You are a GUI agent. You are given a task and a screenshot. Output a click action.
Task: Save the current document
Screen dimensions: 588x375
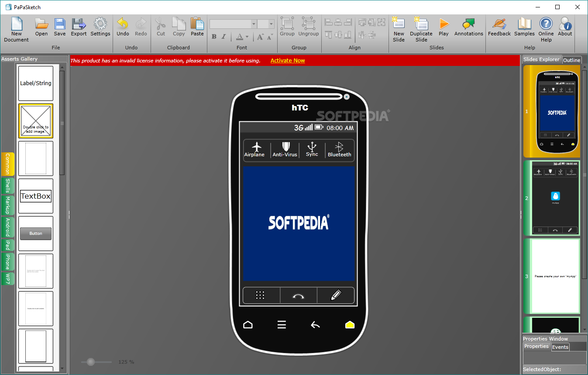[x=60, y=27]
